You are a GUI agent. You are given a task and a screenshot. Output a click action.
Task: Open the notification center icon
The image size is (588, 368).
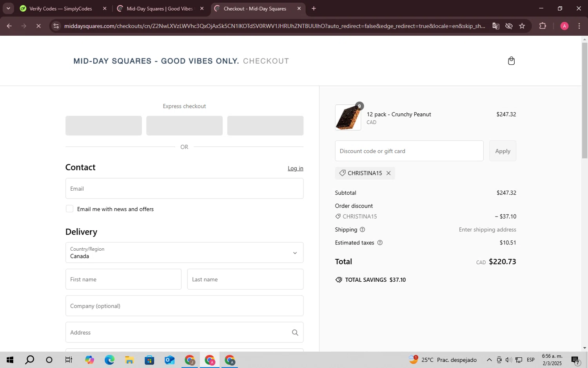click(x=575, y=360)
